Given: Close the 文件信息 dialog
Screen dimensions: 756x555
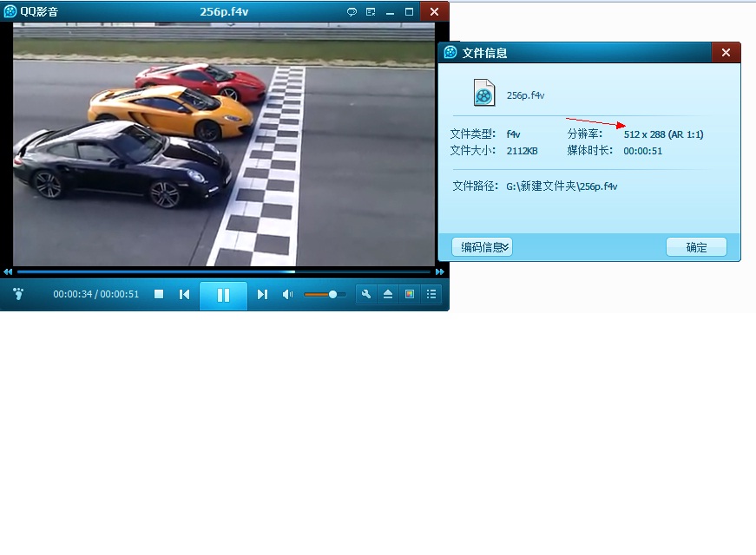Looking at the screenshot, I should click(x=726, y=53).
